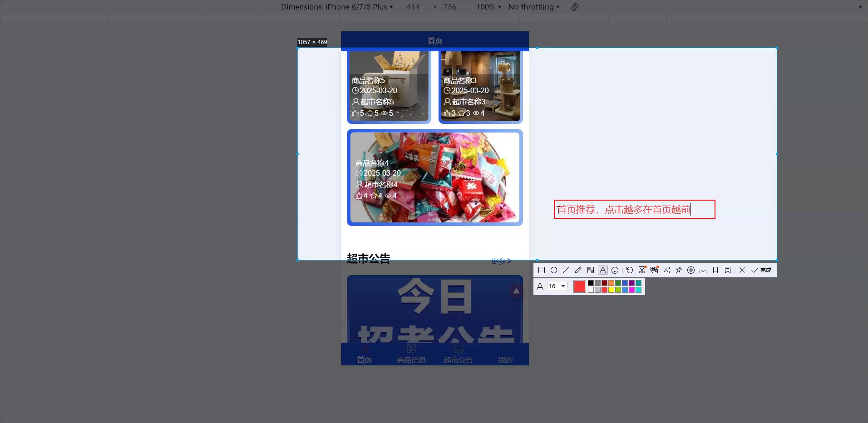Select the ellipse annotation tool

pos(554,270)
